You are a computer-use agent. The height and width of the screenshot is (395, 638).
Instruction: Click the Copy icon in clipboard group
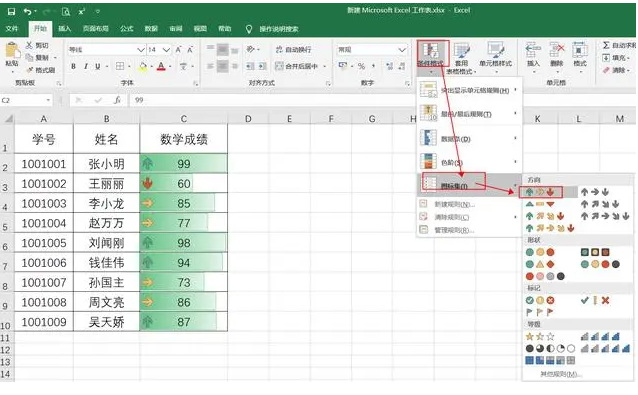tap(29, 57)
